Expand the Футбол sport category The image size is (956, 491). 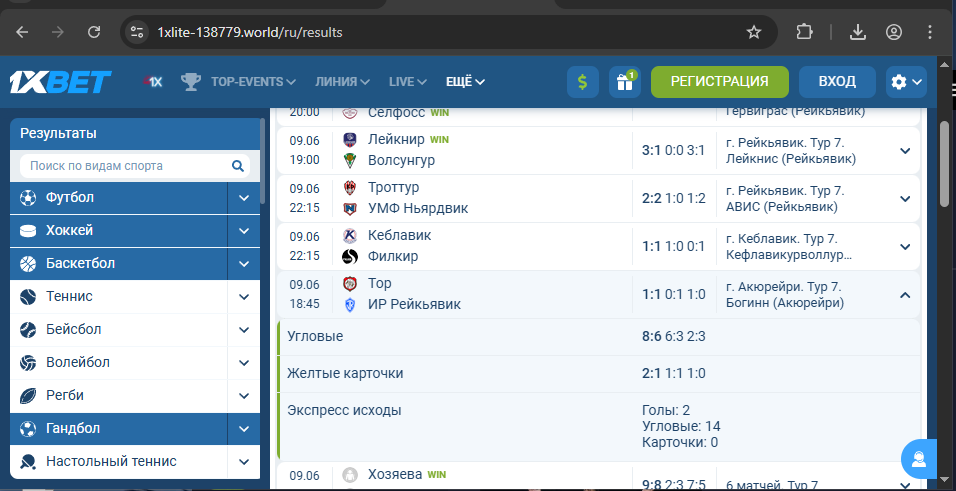pos(243,198)
